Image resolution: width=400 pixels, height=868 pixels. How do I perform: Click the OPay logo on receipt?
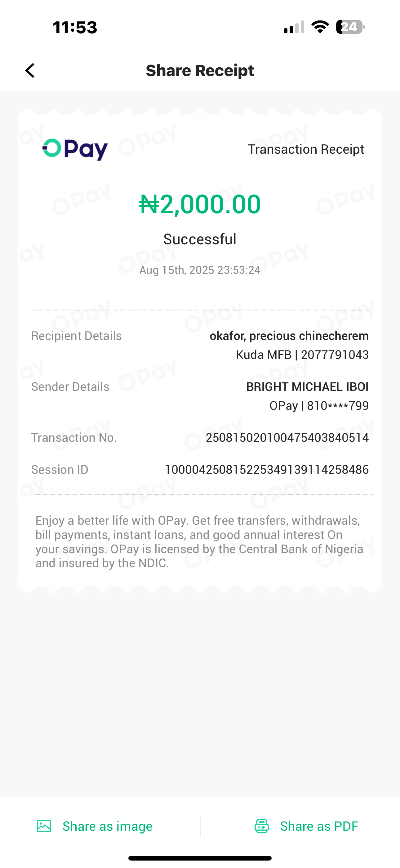[75, 149]
